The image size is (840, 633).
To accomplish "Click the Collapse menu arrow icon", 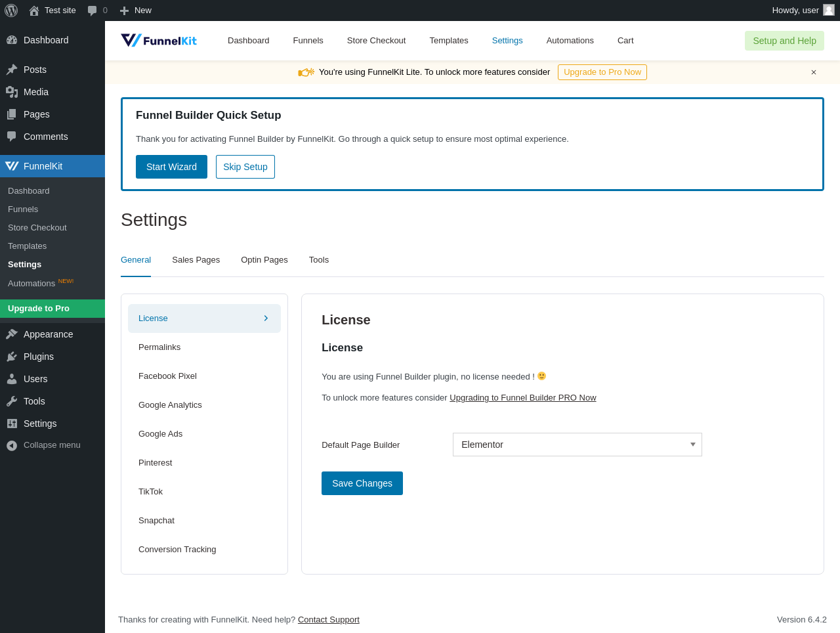I will pos(12,445).
